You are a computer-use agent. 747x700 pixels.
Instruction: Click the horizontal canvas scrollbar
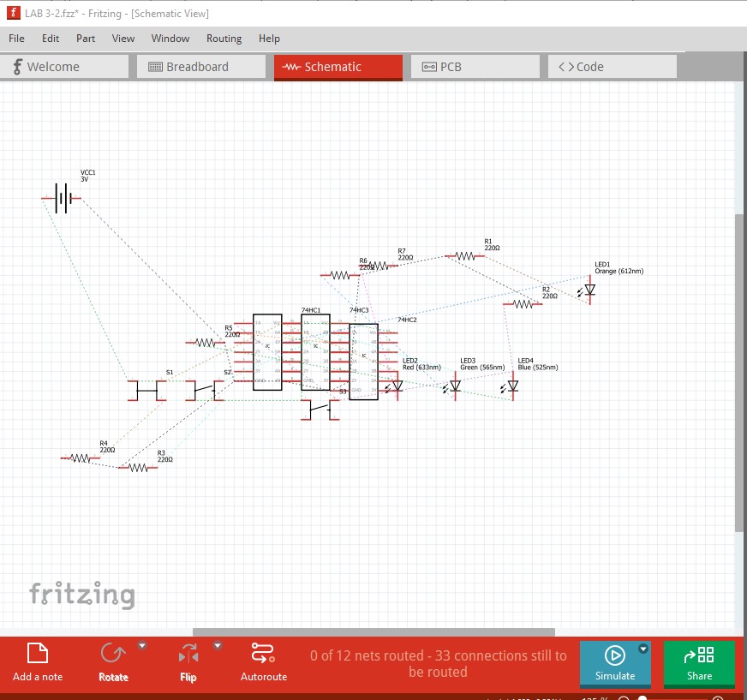click(373, 632)
